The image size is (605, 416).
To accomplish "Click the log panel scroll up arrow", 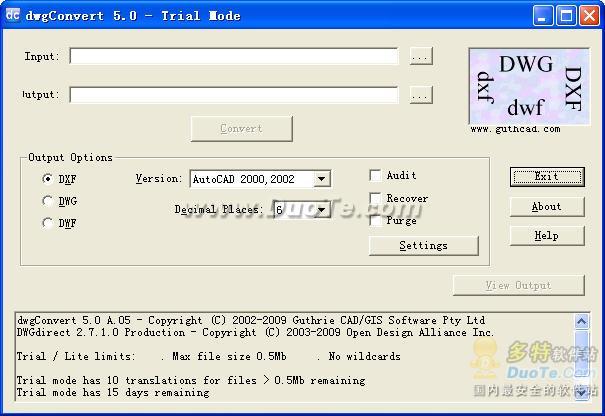I will [x=581, y=321].
